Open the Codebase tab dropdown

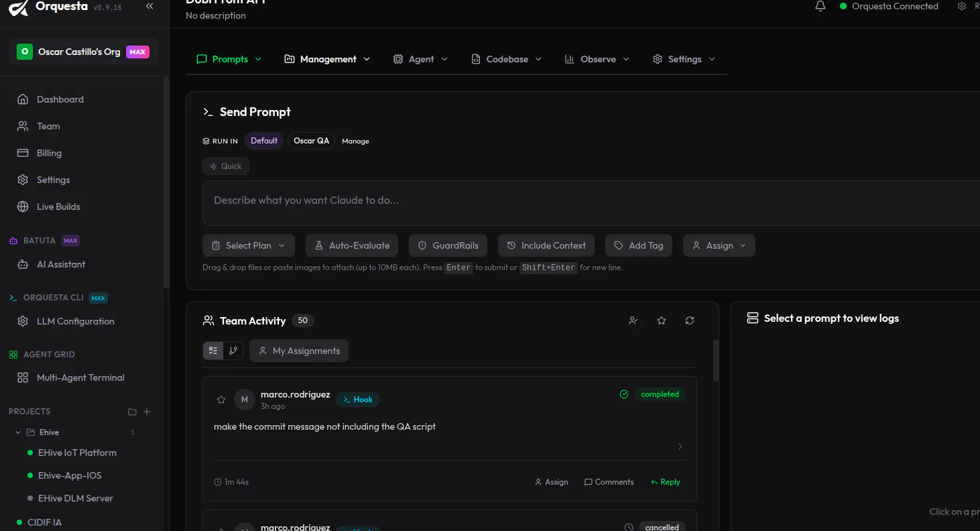point(506,59)
